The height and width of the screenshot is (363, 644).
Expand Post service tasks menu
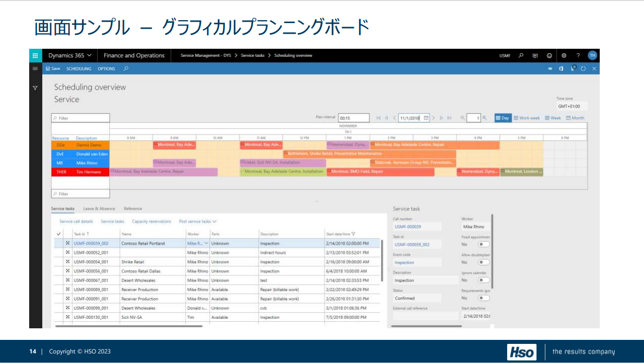point(198,222)
